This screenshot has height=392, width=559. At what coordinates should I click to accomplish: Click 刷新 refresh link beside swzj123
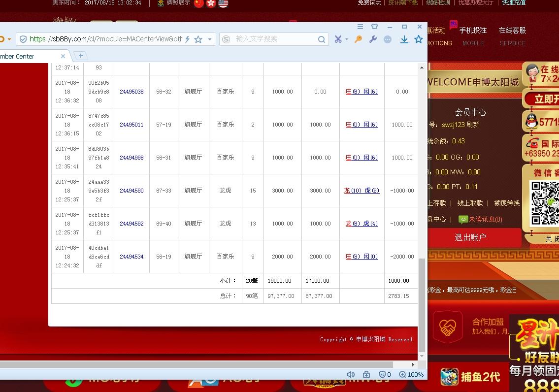[x=473, y=125]
